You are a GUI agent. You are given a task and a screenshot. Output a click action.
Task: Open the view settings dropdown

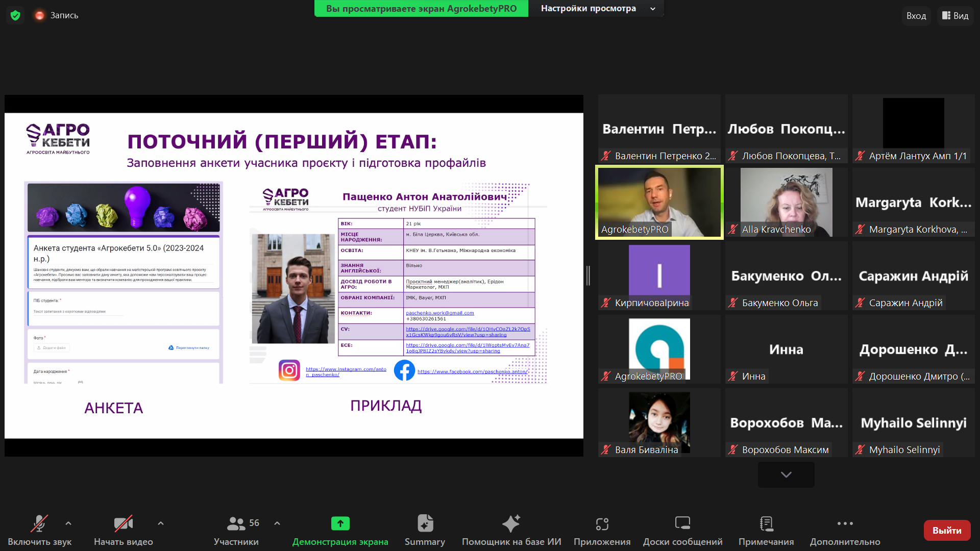pos(596,9)
